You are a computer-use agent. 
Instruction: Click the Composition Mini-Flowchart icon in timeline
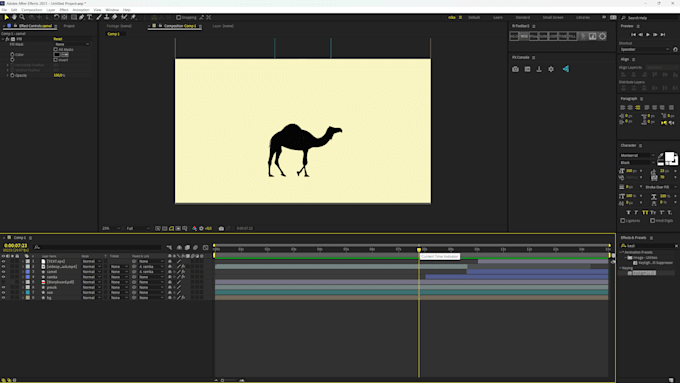[169, 248]
